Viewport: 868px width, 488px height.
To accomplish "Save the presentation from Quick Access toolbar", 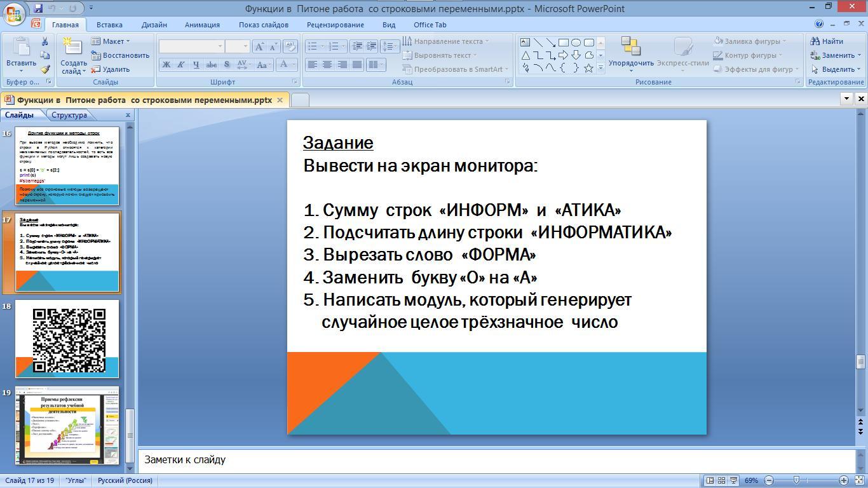I will pos(38,8).
